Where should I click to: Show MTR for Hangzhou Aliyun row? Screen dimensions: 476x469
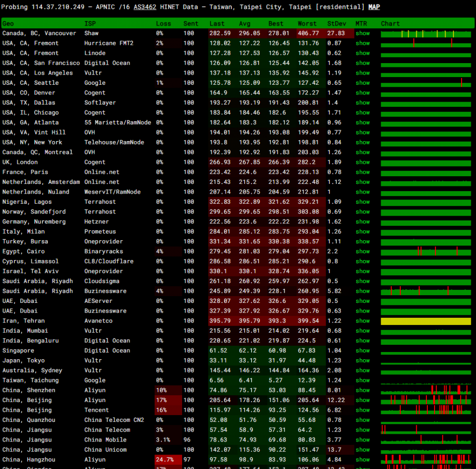pyautogui.click(x=362, y=460)
